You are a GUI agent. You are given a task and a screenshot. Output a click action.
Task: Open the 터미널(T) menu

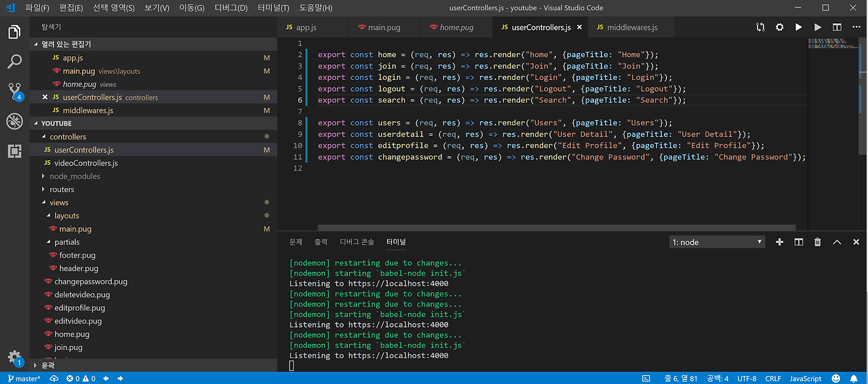[273, 8]
